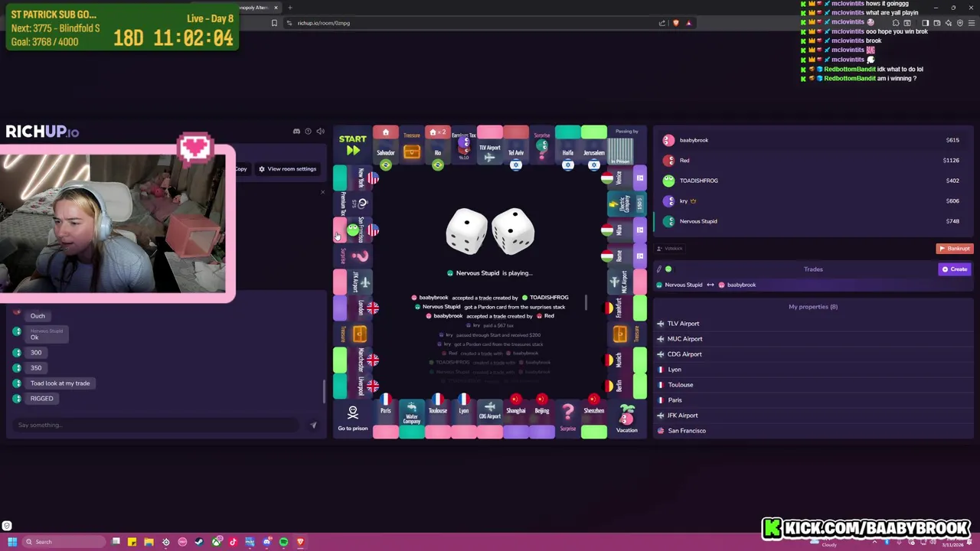Select the Rio property tile
The height and width of the screenshot is (551, 980).
pyautogui.click(x=438, y=146)
